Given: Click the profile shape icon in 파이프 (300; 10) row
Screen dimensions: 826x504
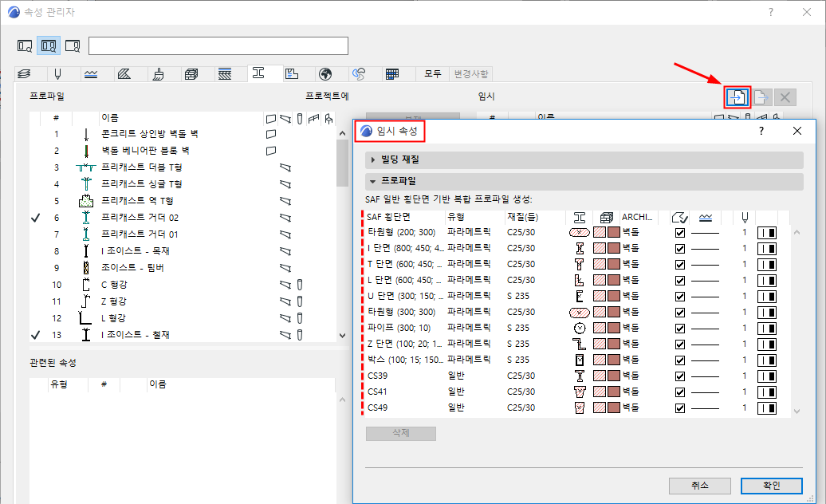Looking at the screenshot, I should click(x=580, y=328).
